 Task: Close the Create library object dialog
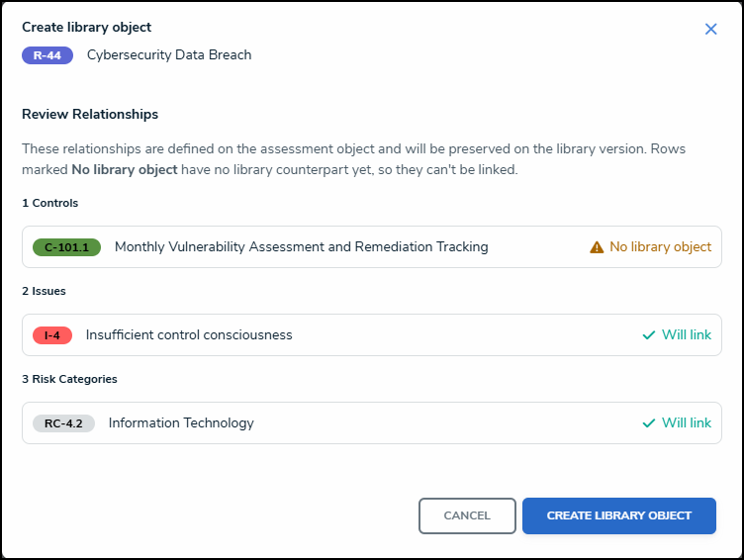click(x=710, y=29)
